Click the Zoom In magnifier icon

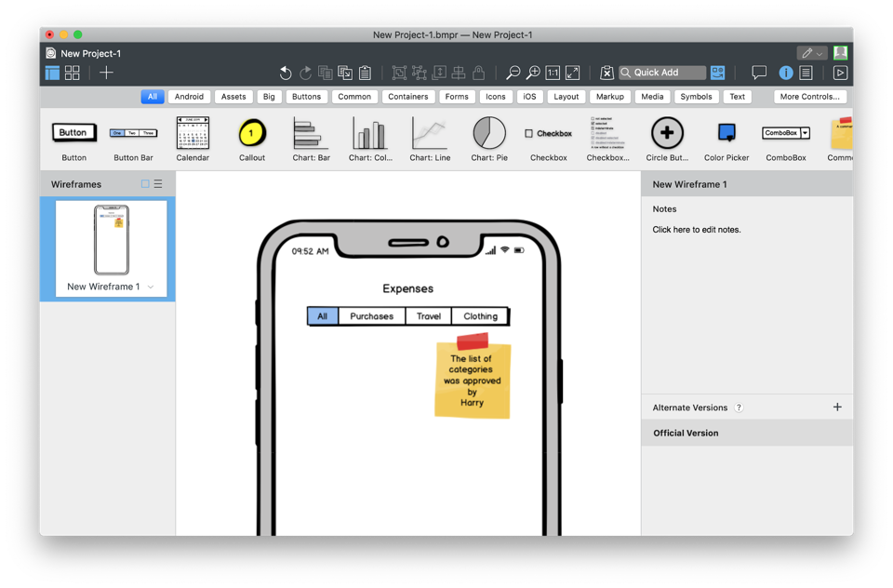point(533,73)
